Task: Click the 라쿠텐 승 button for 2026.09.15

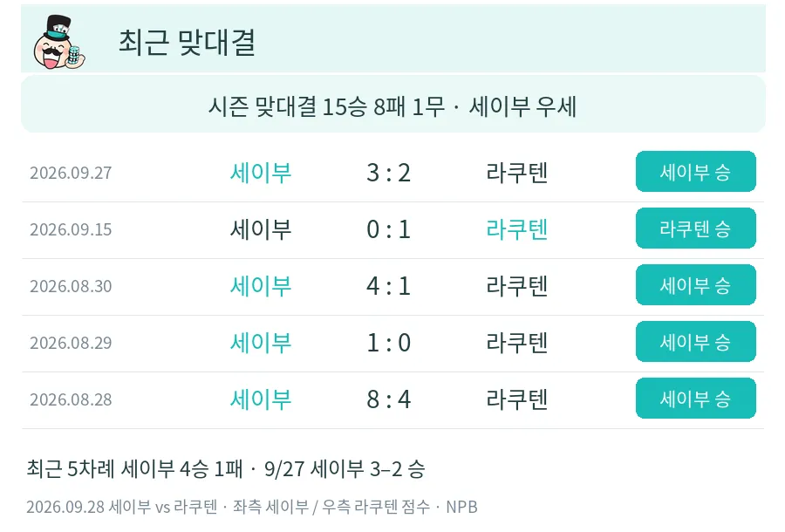Action: (x=695, y=228)
